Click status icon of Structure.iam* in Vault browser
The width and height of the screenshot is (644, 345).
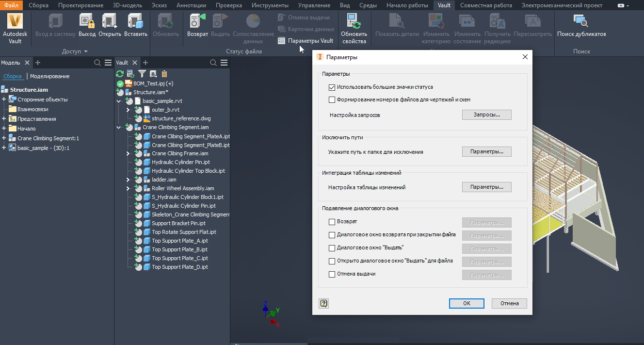[120, 92]
